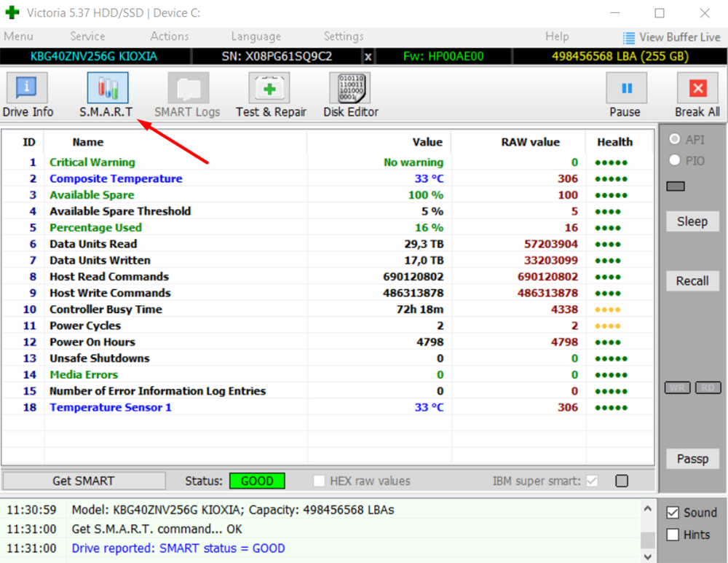Click the 498456568 LBA (255 GB) capacity
This screenshot has height=563, width=728.
point(620,57)
